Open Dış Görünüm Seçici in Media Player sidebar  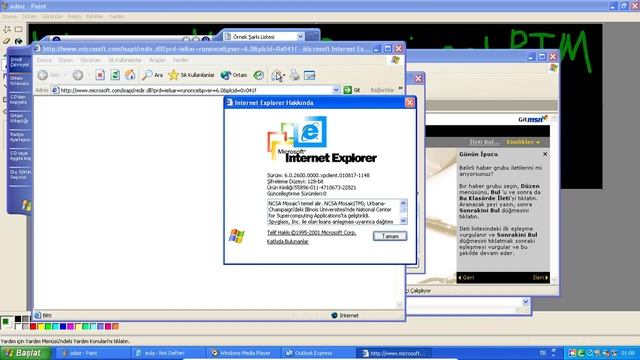tap(20, 175)
